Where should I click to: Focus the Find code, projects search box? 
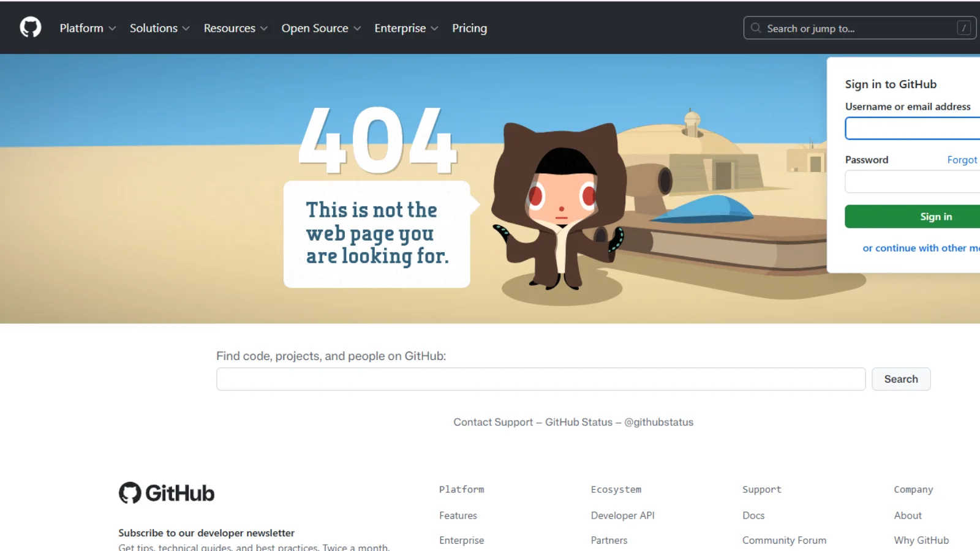tap(540, 379)
